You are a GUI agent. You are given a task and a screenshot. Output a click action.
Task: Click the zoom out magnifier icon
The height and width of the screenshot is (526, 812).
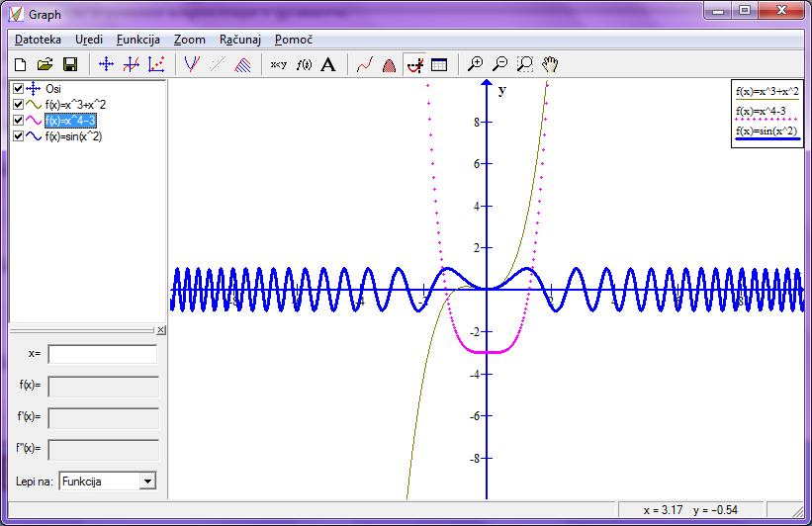pyautogui.click(x=500, y=64)
